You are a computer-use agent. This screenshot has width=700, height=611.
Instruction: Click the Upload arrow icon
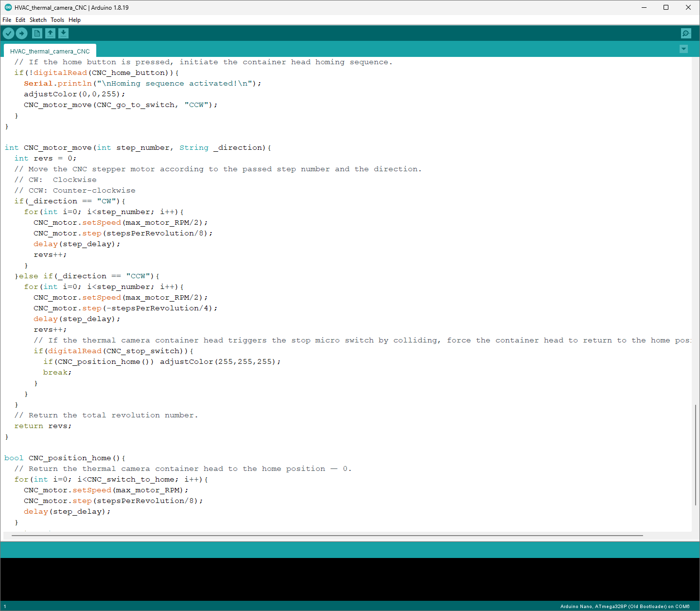(x=22, y=33)
